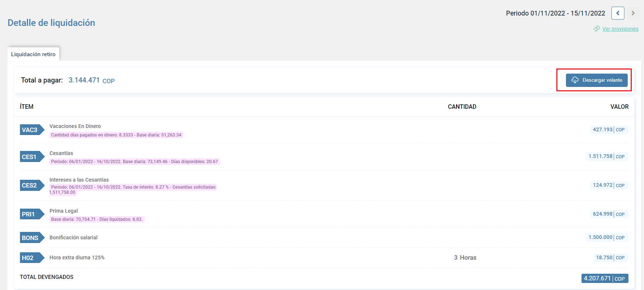Select the Liquidación retiro tab
644x290 pixels.
click(x=33, y=54)
